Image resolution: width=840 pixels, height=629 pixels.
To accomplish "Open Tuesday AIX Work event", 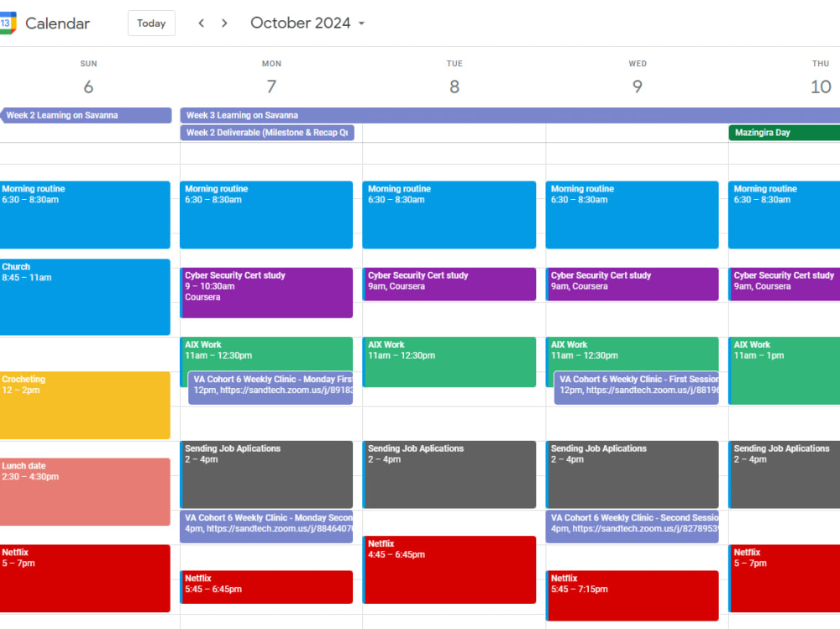I will 449,362.
